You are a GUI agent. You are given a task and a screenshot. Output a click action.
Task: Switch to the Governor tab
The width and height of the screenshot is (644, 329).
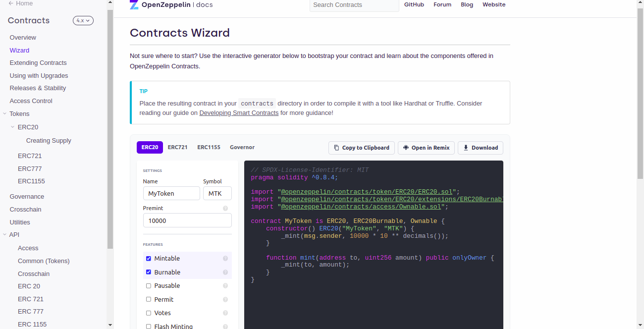click(x=242, y=148)
